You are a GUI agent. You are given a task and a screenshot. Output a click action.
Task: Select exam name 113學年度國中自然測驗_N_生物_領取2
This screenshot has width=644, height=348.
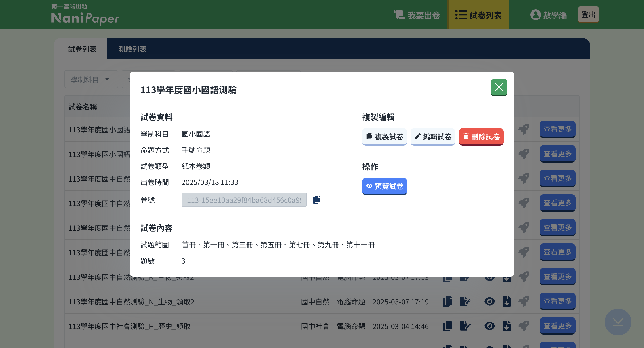click(131, 302)
